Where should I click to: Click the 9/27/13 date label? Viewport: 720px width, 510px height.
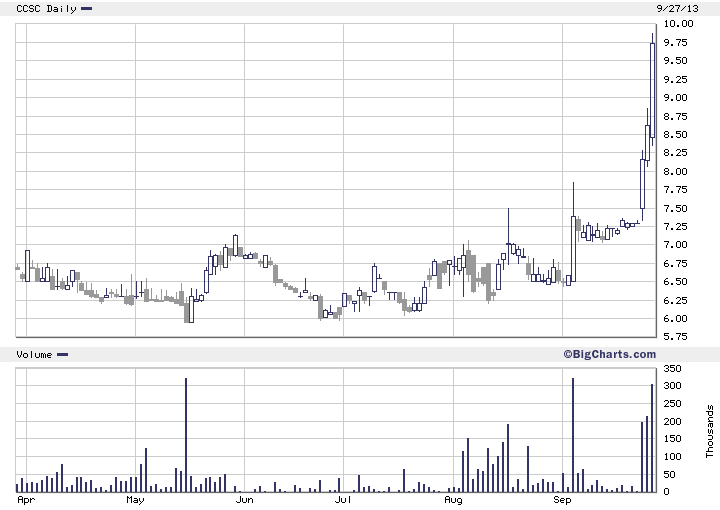(678, 9)
